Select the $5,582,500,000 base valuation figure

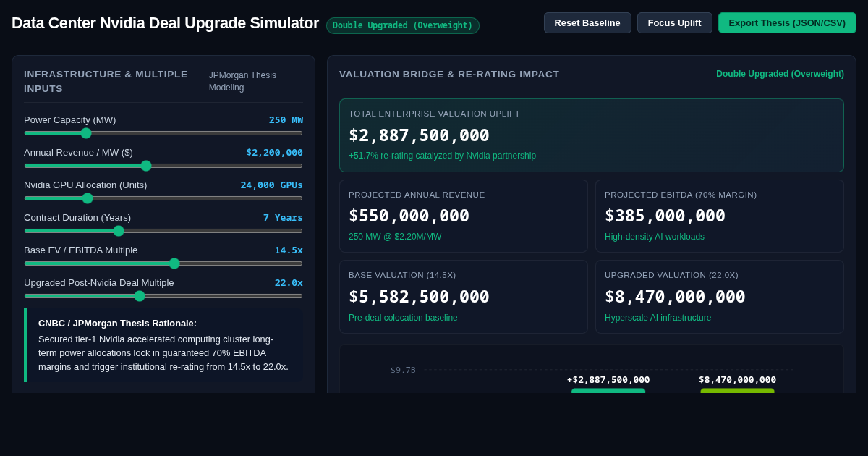pos(419,297)
